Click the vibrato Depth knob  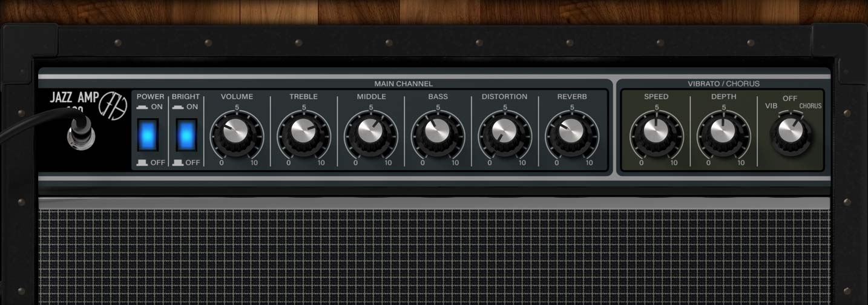tap(723, 131)
